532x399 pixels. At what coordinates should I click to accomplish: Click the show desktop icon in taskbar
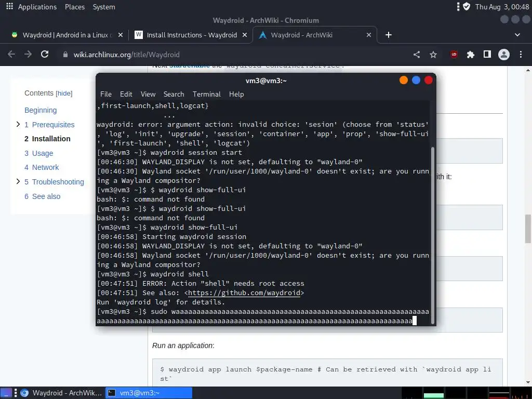tap(6, 393)
